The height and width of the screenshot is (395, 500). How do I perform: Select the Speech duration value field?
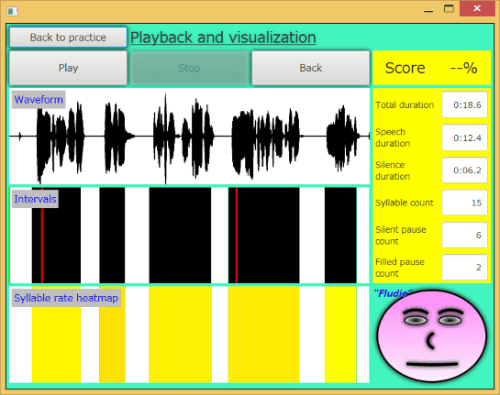click(x=465, y=138)
